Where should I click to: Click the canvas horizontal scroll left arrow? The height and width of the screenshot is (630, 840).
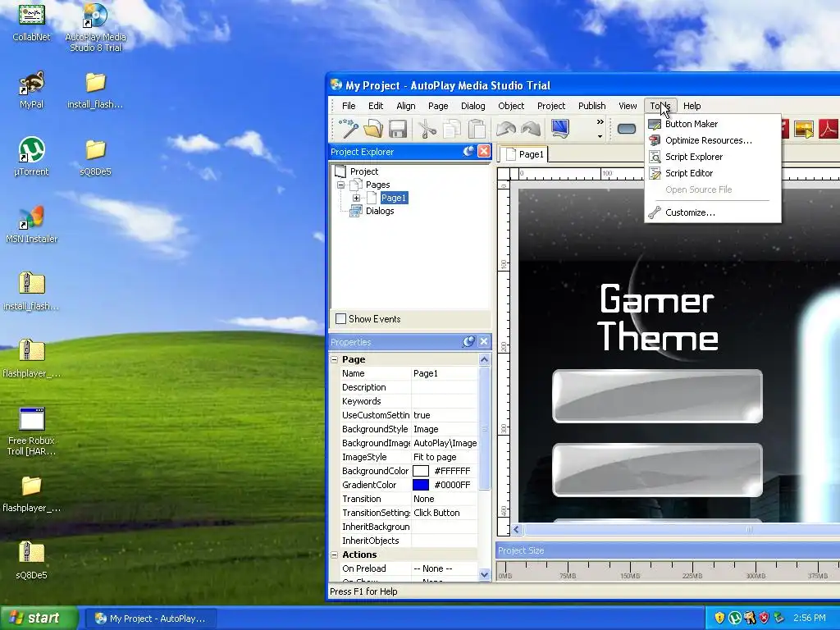(517, 530)
